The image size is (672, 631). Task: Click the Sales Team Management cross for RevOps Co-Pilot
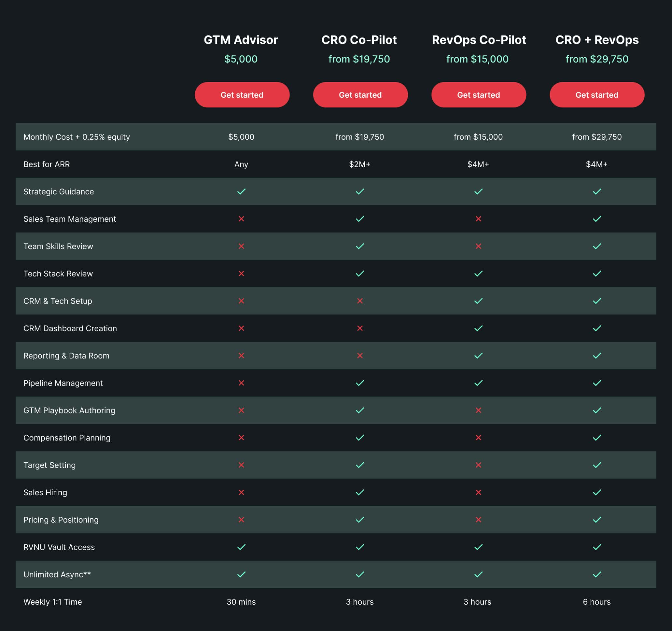pos(478,219)
